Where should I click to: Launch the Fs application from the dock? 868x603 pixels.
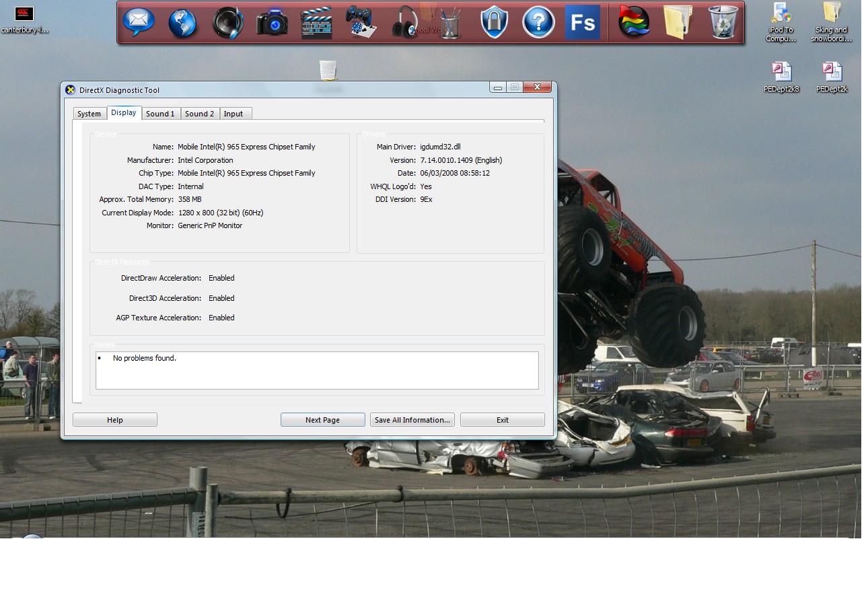point(583,23)
